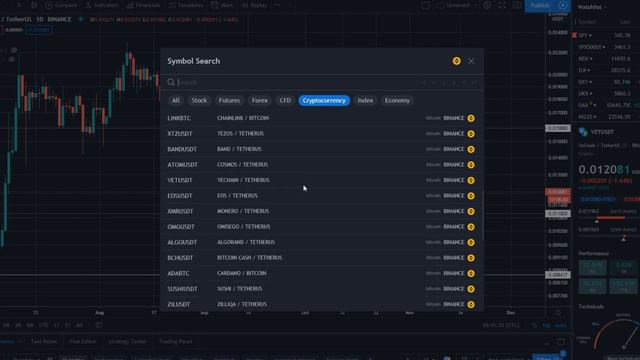Maximize the bottom panel icon
The width and height of the screenshot is (640, 360).
click(x=561, y=342)
